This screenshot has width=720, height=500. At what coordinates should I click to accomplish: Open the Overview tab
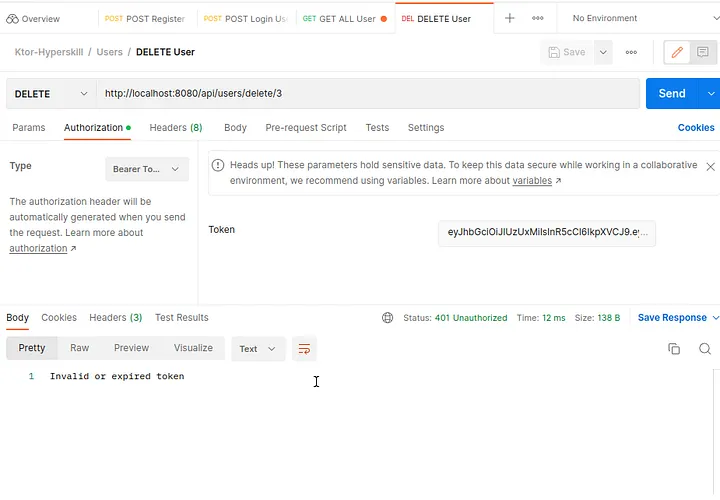33,19
